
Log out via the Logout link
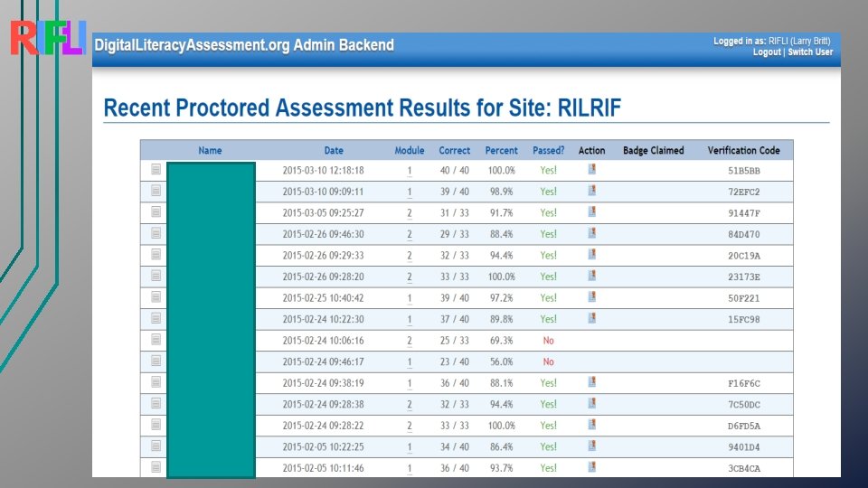tap(767, 52)
